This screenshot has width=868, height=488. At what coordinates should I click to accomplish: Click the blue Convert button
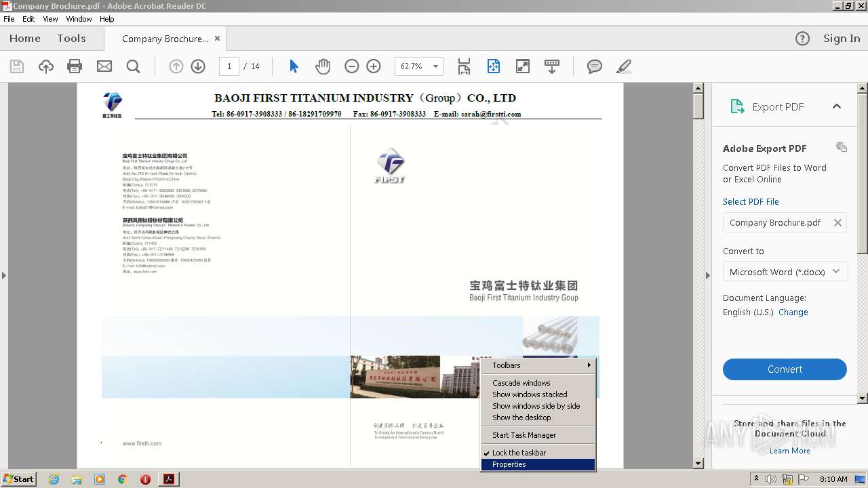point(785,369)
